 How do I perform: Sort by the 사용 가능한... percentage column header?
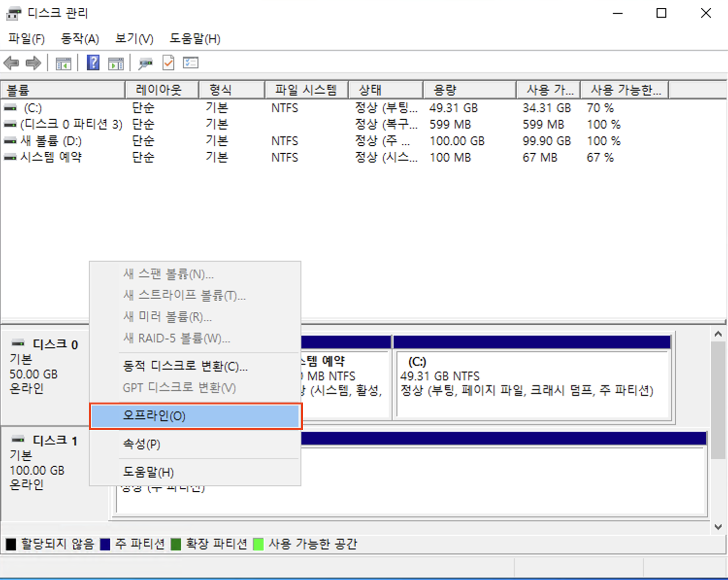tap(625, 90)
